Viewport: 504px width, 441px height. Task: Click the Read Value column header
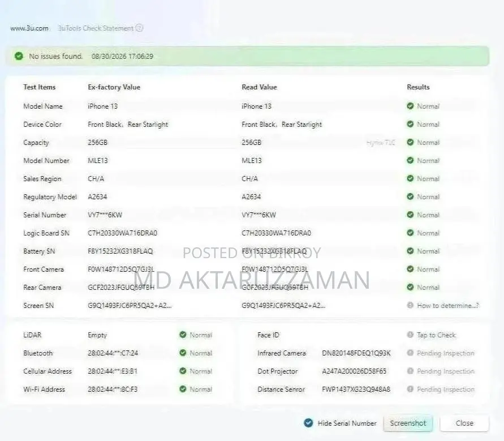(x=259, y=87)
